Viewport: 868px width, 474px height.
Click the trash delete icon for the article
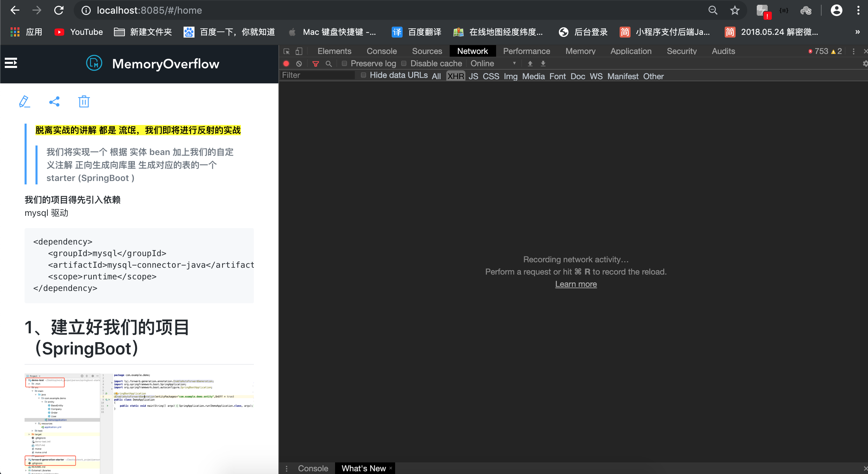(84, 101)
